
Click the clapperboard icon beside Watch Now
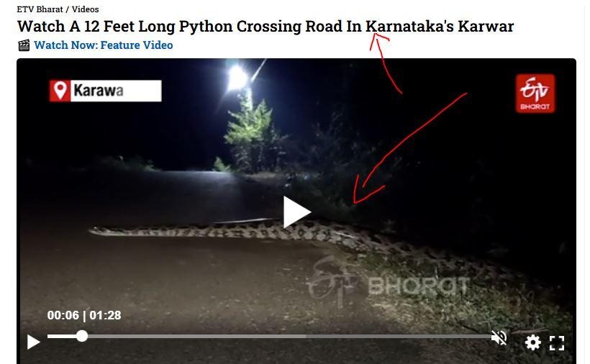[24, 45]
